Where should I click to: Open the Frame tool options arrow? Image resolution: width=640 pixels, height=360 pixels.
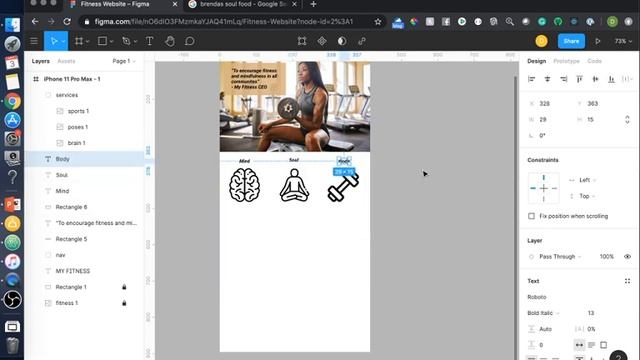(87, 42)
